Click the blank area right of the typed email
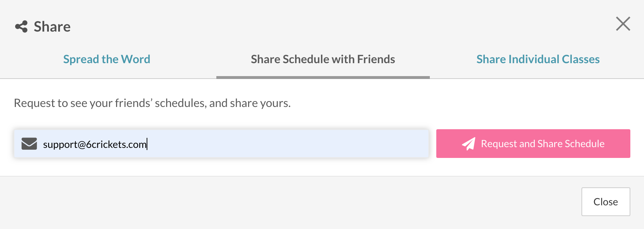Image resolution: width=644 pixels, height=229 pixels. 287,144
